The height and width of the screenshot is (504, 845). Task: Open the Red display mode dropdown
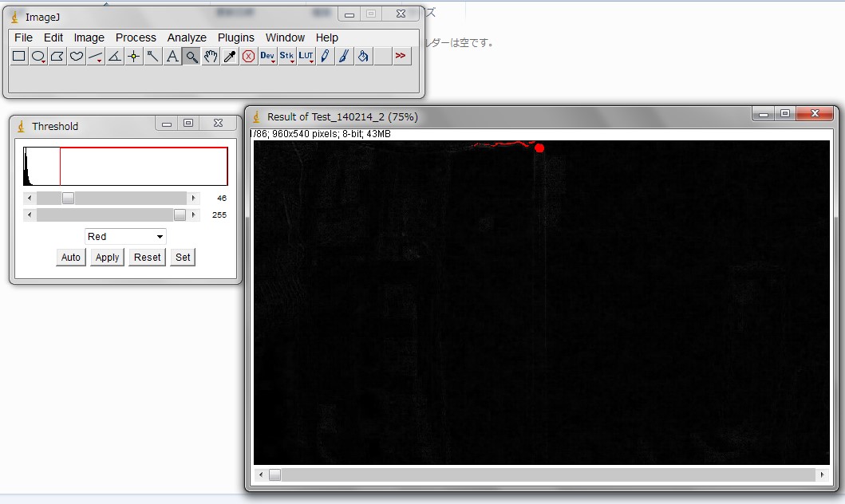(x=125, y=236)
